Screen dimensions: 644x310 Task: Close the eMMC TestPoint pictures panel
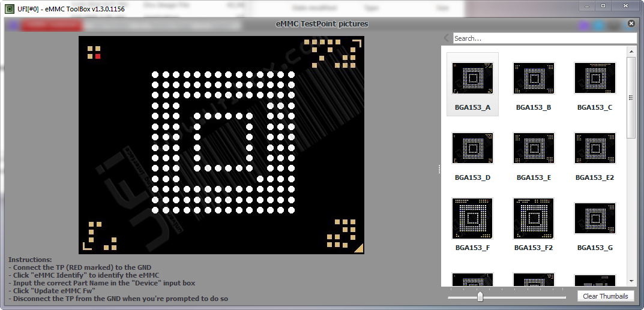pos(631,24)
